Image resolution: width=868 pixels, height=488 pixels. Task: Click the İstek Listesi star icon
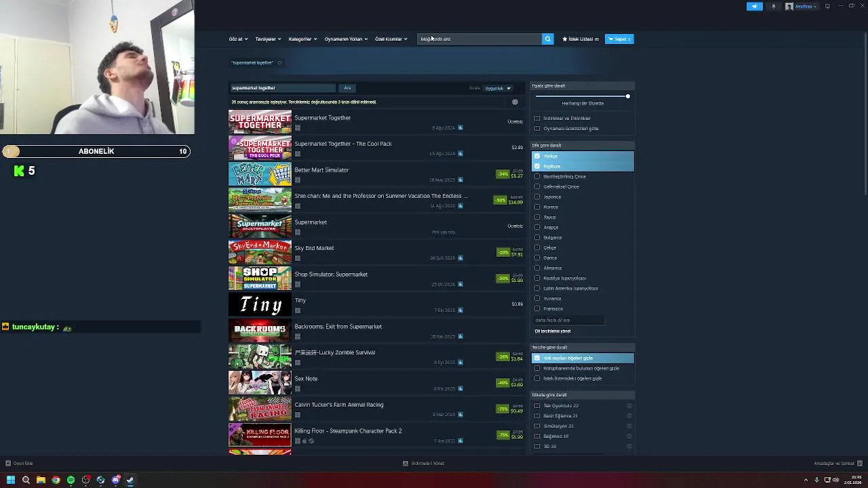565,39
